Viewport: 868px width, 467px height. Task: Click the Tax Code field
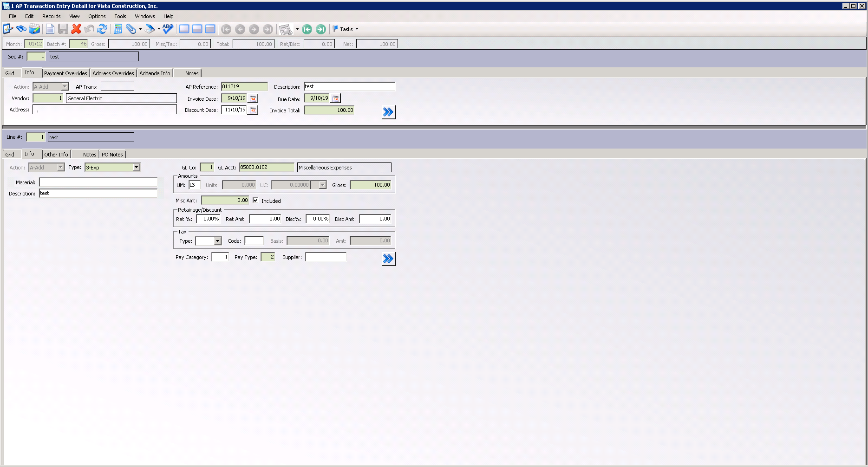254,241
